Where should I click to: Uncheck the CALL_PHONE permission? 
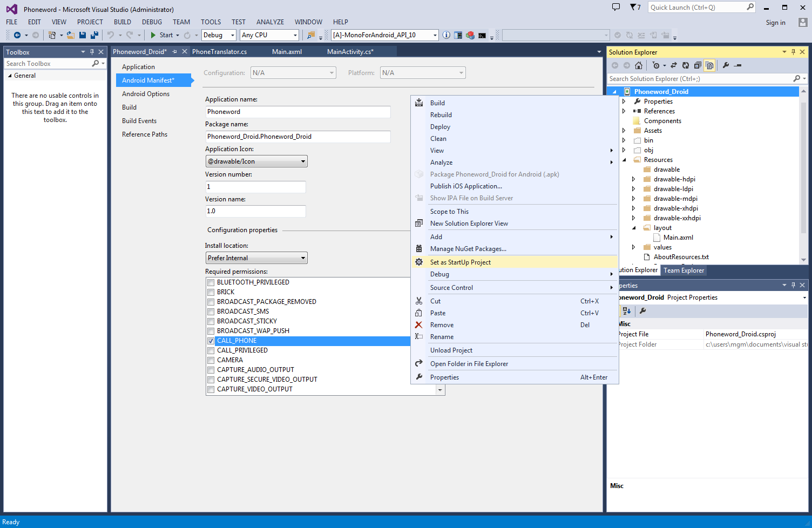click(211, 341)
